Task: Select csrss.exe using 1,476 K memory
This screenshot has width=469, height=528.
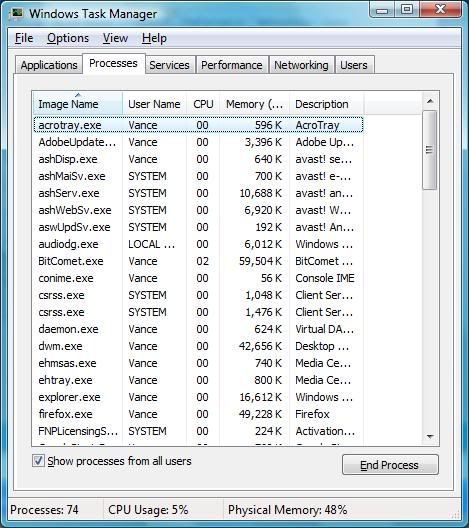Action: point(199,312)
